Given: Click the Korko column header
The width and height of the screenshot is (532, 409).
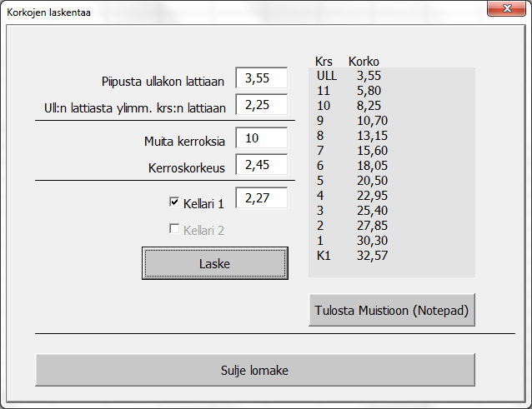Looking at the screenshot, I should click(364, 62).
